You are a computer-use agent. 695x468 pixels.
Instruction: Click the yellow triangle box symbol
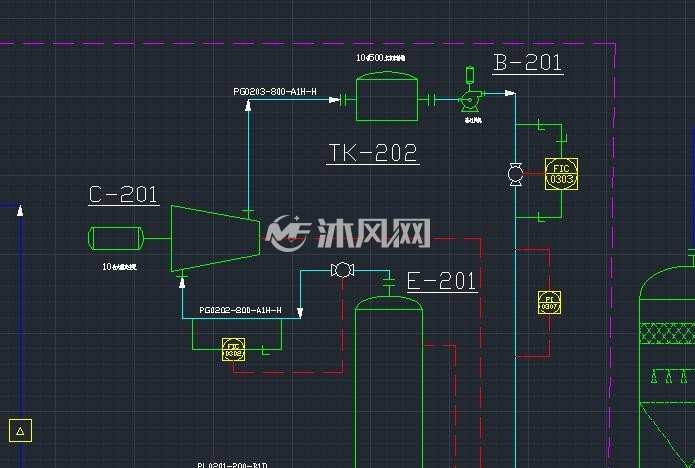[x=20, y=430]
